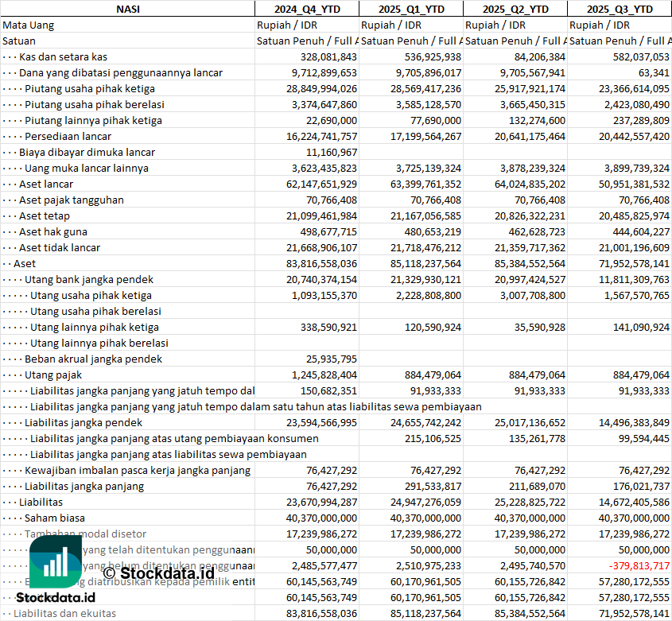The height and width of the screenshot is (621, 672).
Task: Select the Utang pajak row label
Action: [x=53, y=375]
